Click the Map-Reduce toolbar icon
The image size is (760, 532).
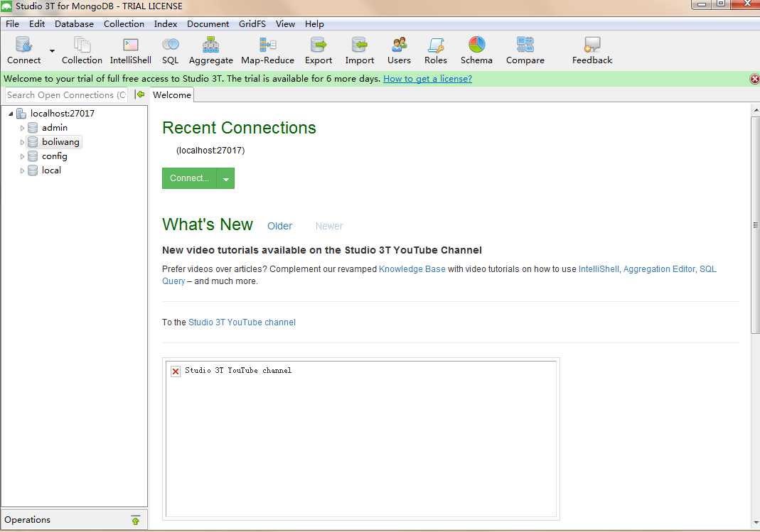[x=267, y=45]
